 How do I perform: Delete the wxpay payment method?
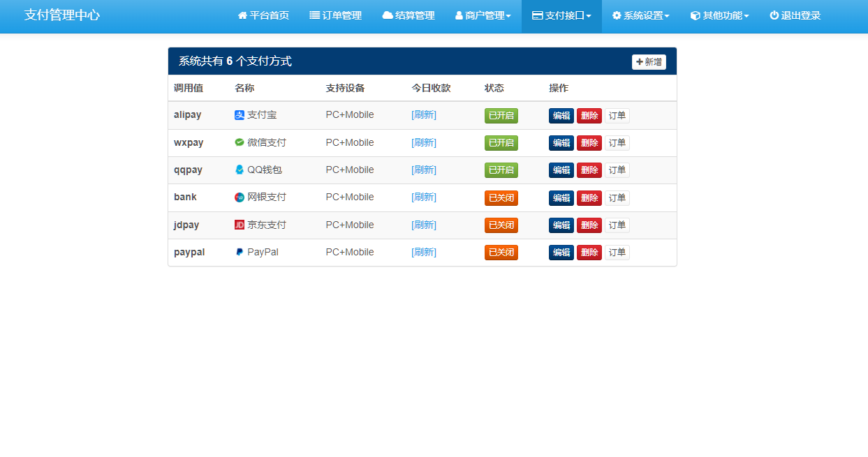point(589,143)
